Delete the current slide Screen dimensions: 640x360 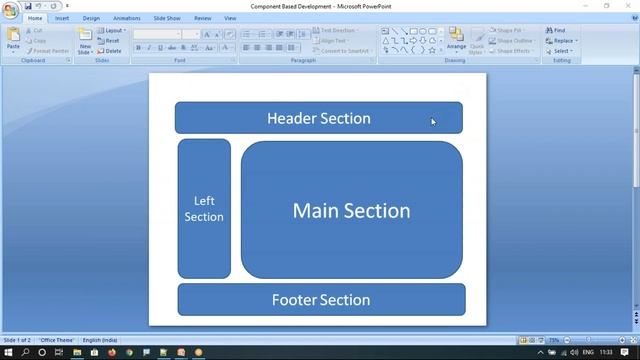(109, 51)
